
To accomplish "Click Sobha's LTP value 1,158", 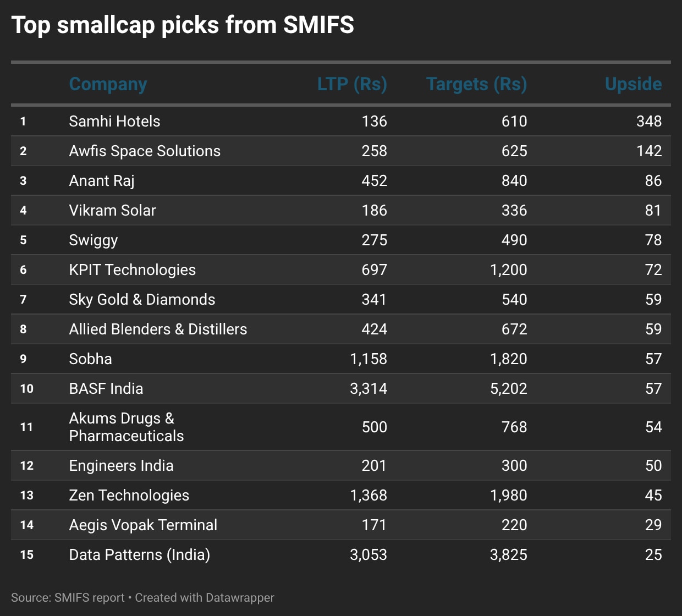I will click(x=369, y=359).
